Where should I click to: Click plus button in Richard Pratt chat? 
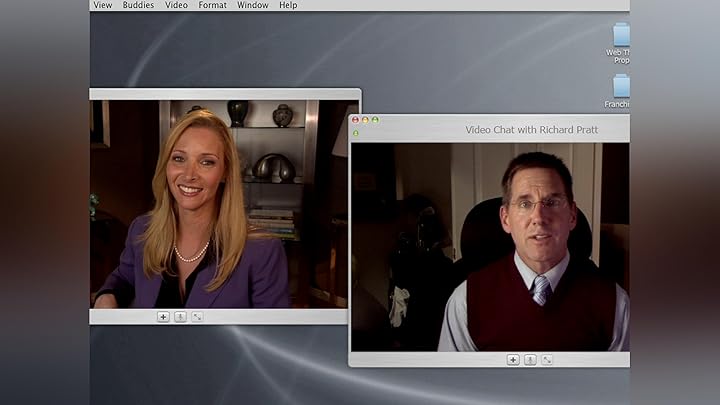coord(513,360)
